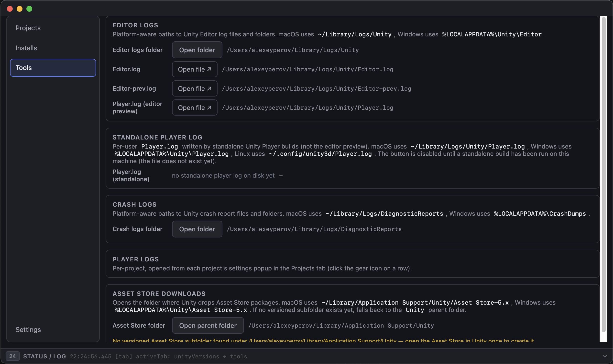Click the STANDALONE PLAYER LOG heading
Screen dimensions: 613x364
click(x=157, y=137)
